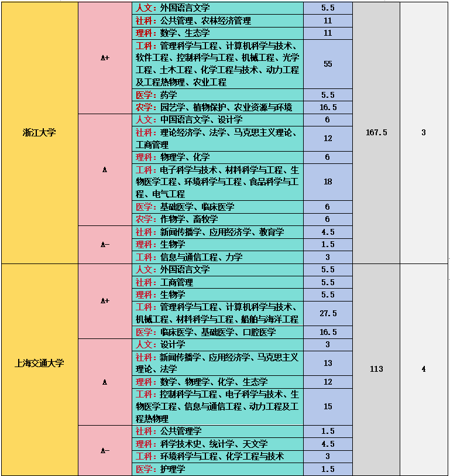Select rank cell showing 4
Screen dimensions: 450x476
(x=424, y=369)
